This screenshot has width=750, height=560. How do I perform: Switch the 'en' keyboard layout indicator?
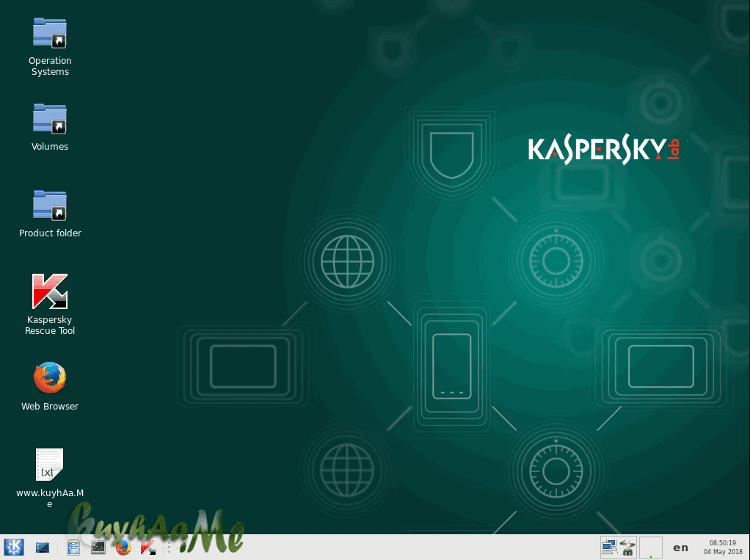pyautogui.click(x=680, y=548)
